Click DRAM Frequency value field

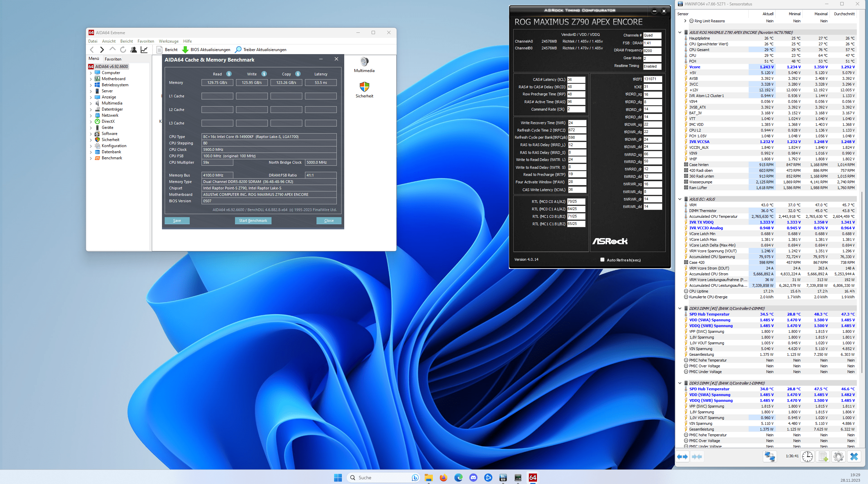652,51
